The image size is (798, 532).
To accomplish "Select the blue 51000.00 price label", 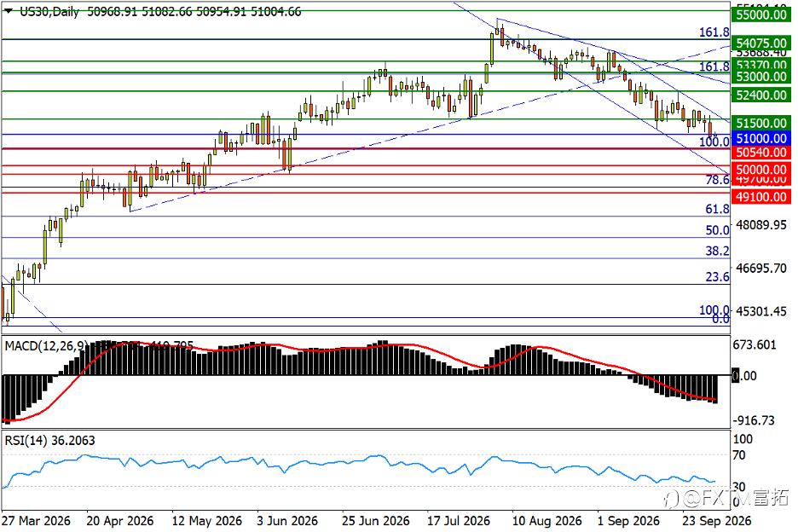I will [x=761, y=138].
